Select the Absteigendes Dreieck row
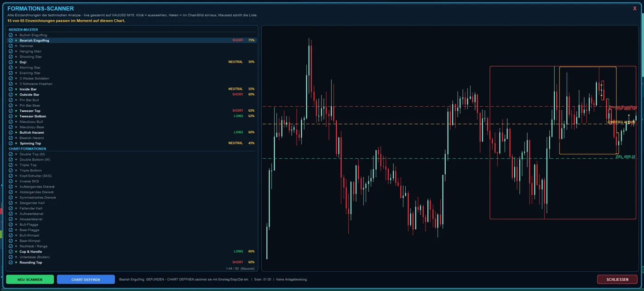The width and height of the screenshot is (644, 291). click(132, 192)
